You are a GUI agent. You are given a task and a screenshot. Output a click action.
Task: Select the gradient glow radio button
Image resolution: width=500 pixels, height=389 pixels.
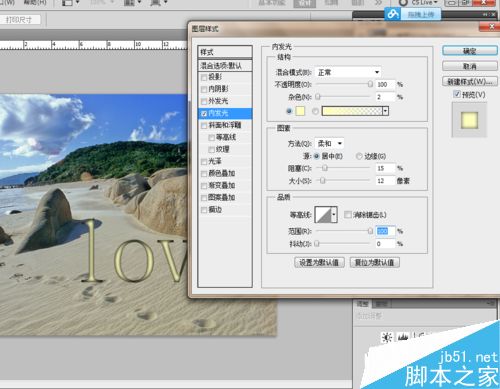315,111
